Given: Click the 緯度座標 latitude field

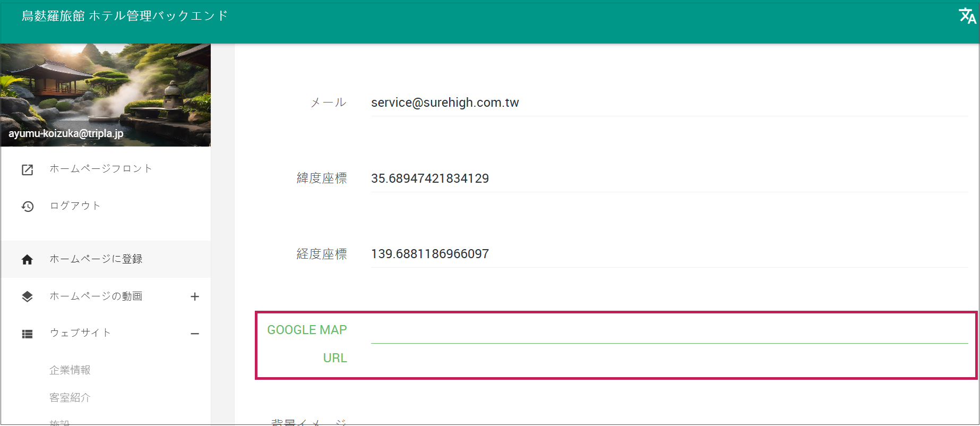Looking at the screenshot, I should click(669, 179).
